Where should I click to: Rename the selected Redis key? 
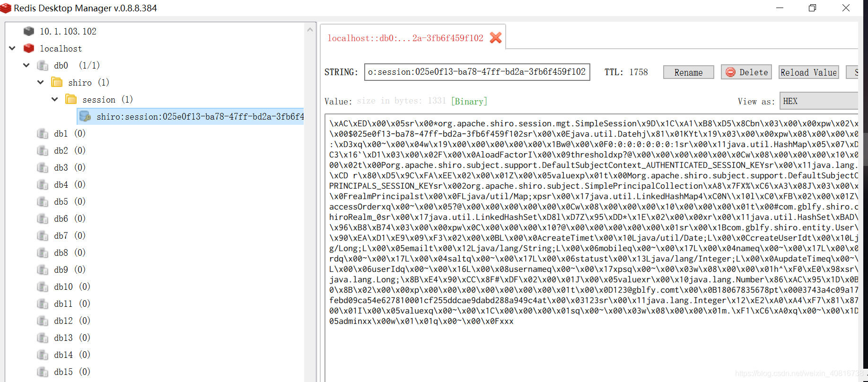(688, 72)
